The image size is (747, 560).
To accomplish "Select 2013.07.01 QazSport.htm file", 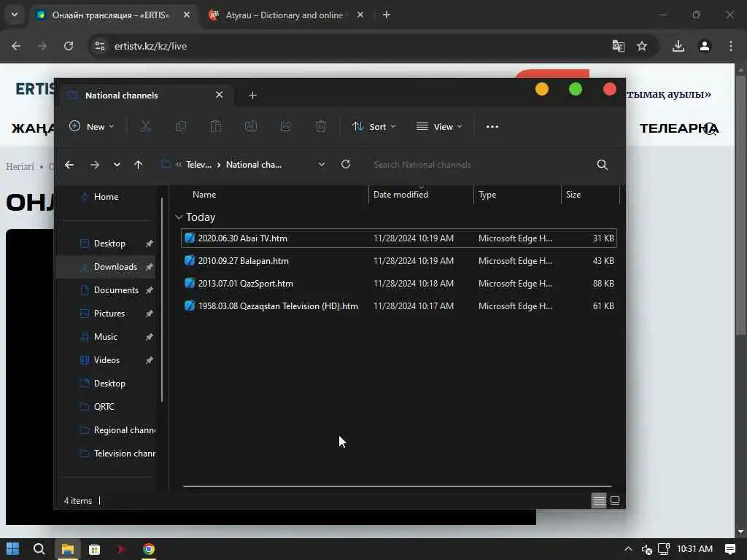I will tap(399, 284).
